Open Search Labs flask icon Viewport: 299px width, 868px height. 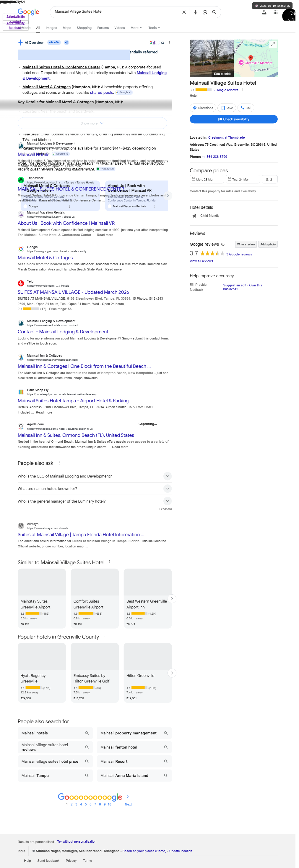[264, 12]
